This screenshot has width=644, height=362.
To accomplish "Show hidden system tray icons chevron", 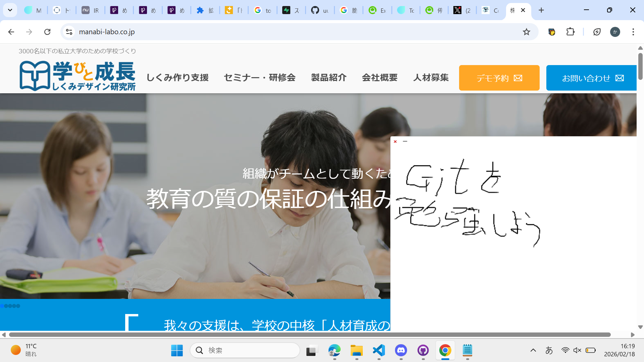I will 533,351.
